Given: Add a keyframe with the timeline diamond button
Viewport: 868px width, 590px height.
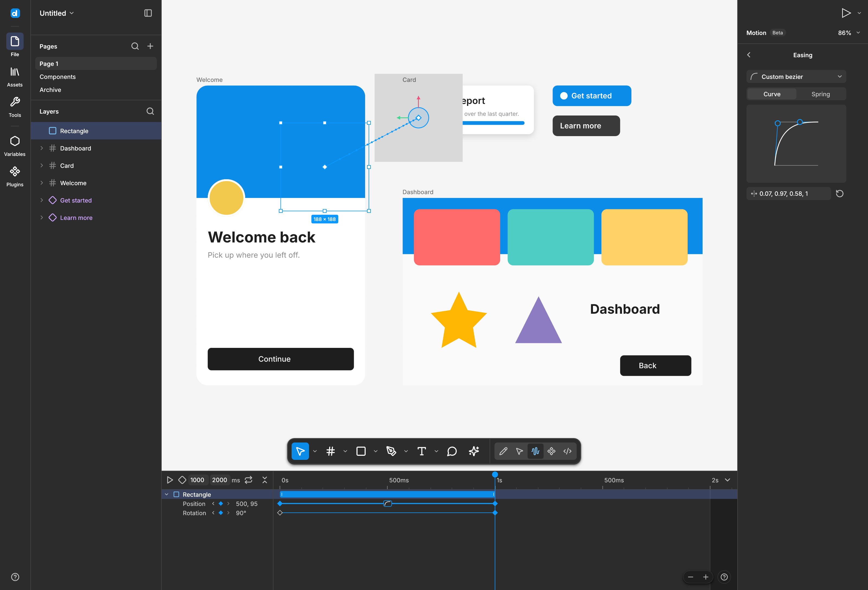Looking at the screenshot, I should tap(182, 480).
